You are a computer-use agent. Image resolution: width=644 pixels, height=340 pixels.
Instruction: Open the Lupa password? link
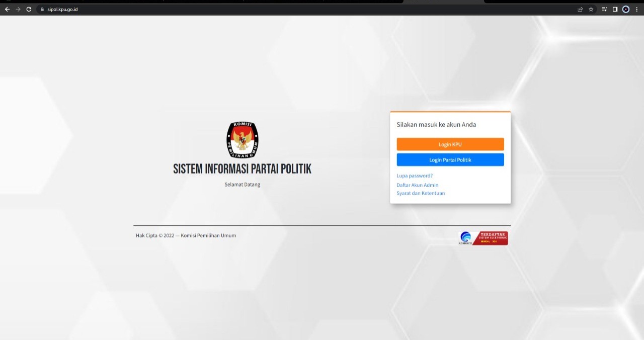(415, 176)
